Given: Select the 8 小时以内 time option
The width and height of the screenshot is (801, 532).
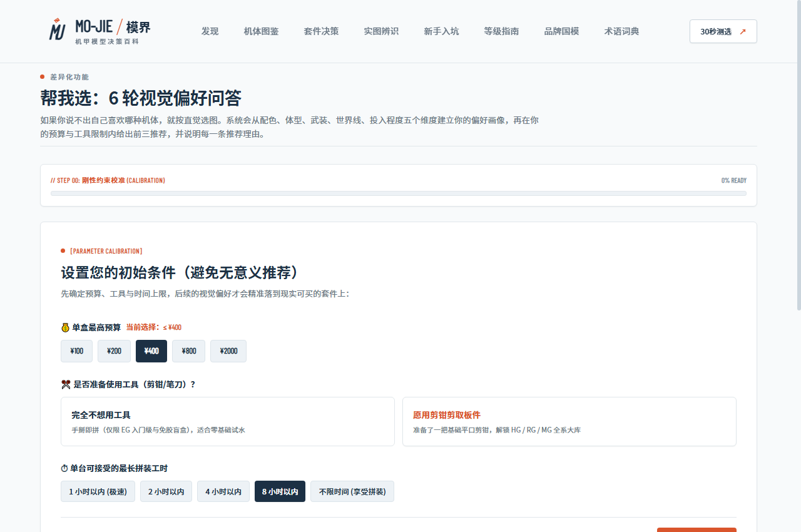Looking at the screenshot, I should (x=280, y=491).
